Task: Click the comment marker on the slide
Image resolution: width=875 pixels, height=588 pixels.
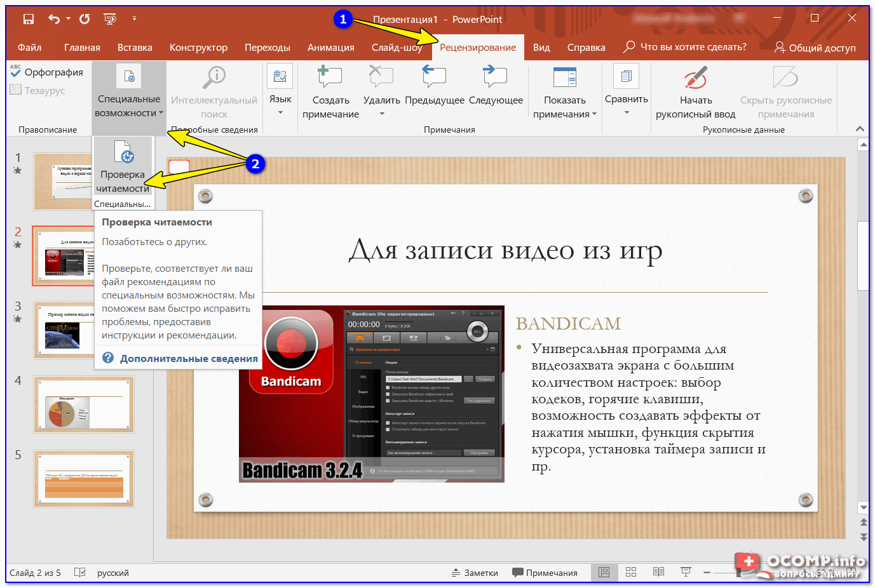Action: click(179, 166)
